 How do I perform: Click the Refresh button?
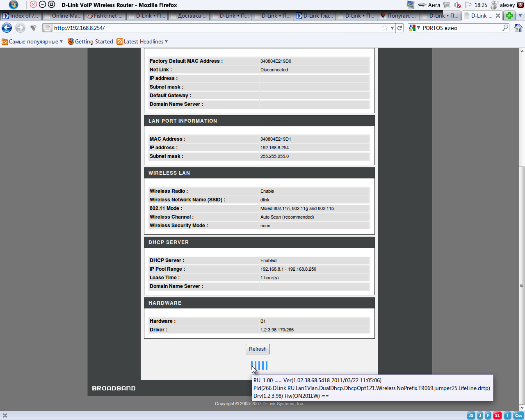(x=258, y=349)
